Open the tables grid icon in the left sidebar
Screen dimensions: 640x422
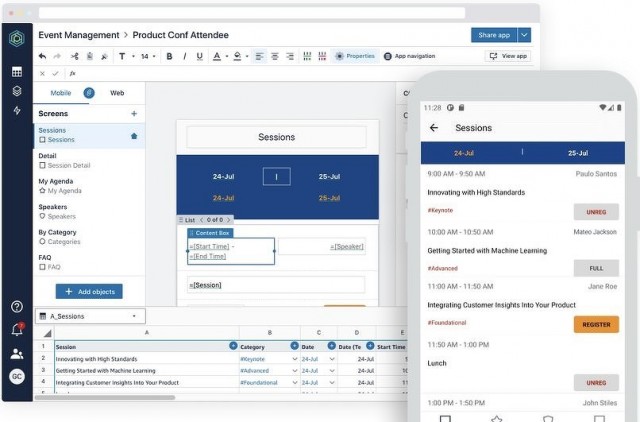[x=17, y=72]
